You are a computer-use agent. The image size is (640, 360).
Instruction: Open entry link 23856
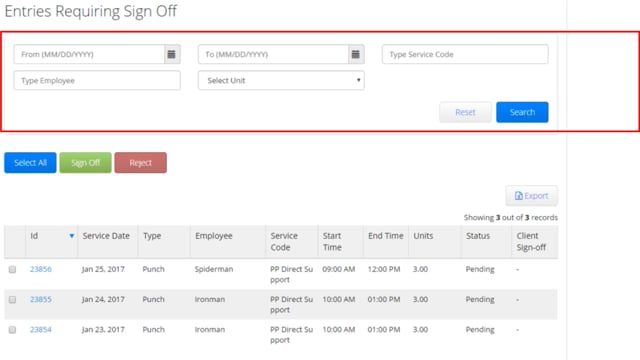[x=41, y=269]
